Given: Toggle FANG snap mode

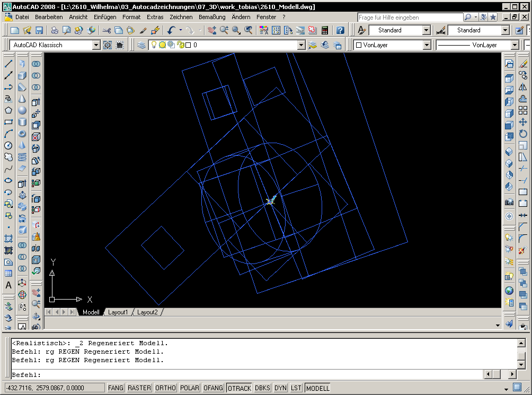Looking at the screenshot, I should click(x=116, y=388).
